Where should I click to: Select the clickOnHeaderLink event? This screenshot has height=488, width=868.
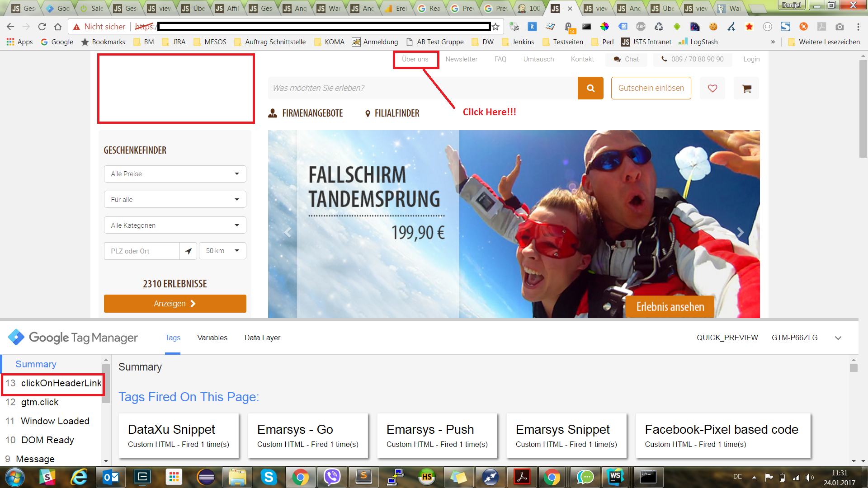tap(53, 383)
